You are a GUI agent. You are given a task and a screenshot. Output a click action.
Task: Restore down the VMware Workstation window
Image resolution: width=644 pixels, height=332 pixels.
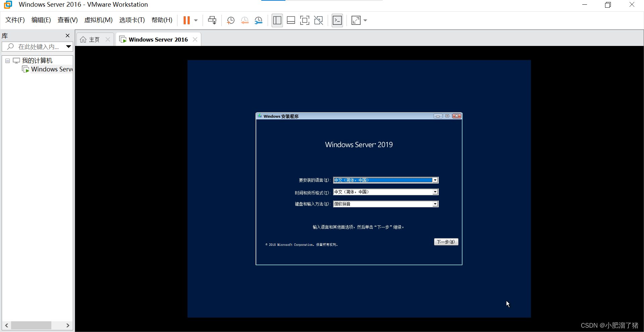pyautogui.click(x=608, y=5)
